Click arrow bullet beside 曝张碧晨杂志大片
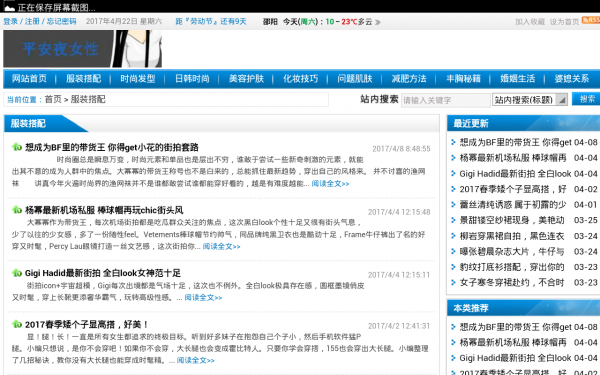Image resolution: width=600 pixels, height=375 pixels. point(453,251)
